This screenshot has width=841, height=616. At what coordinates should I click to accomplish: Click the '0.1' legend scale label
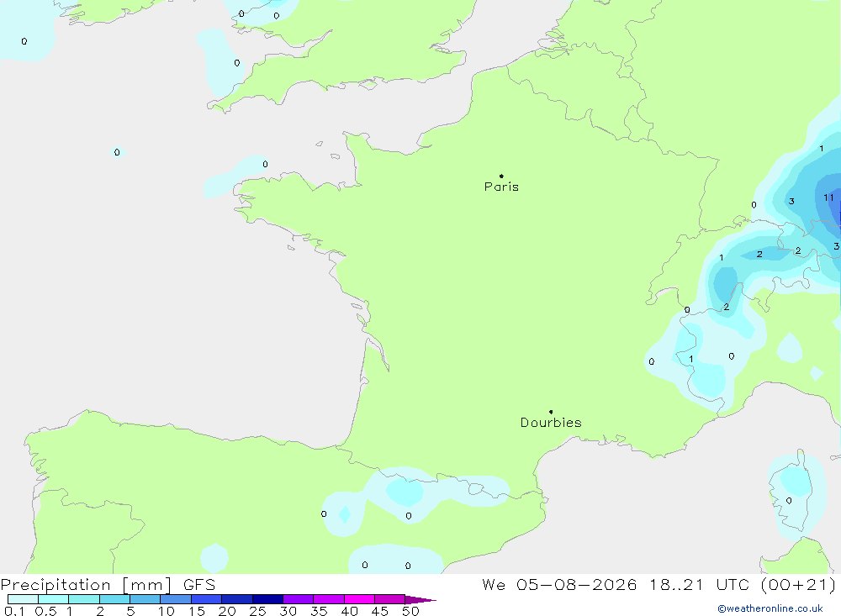[14, 611]
